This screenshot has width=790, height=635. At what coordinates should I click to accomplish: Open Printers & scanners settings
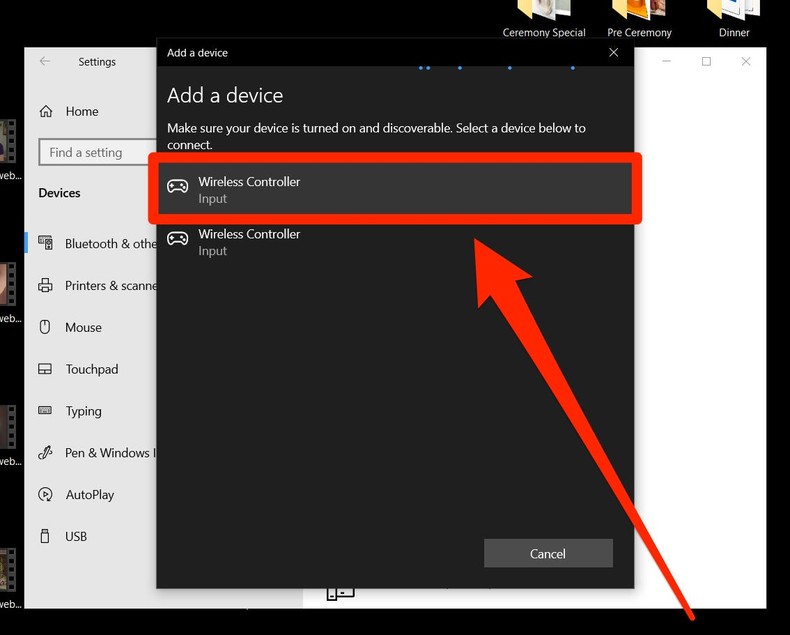pyautogui.click(x=97, y=285)
